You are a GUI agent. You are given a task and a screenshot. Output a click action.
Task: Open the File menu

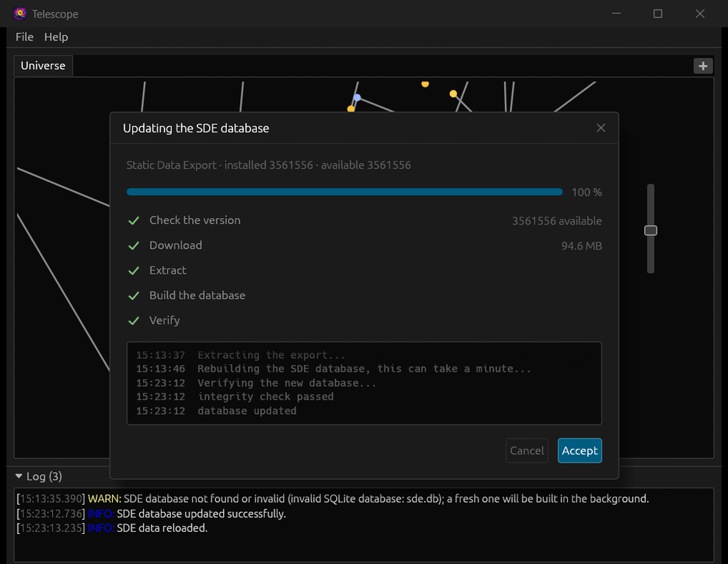coord(25,37)
